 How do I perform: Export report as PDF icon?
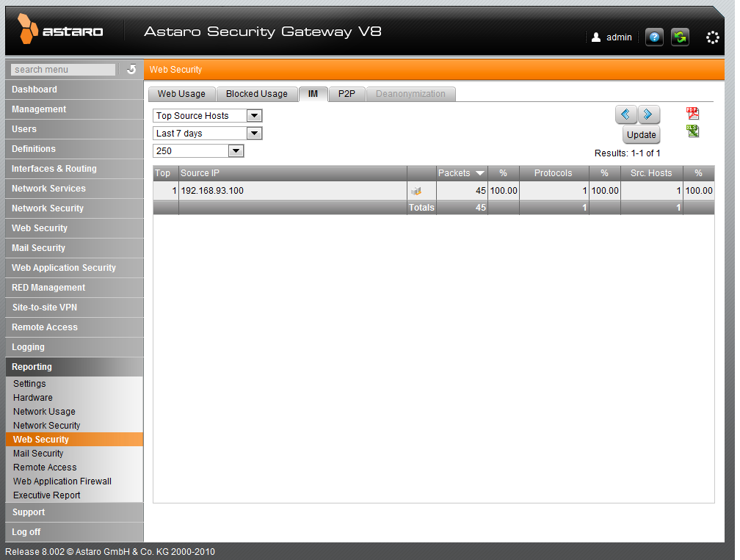(x=692, y=113)
